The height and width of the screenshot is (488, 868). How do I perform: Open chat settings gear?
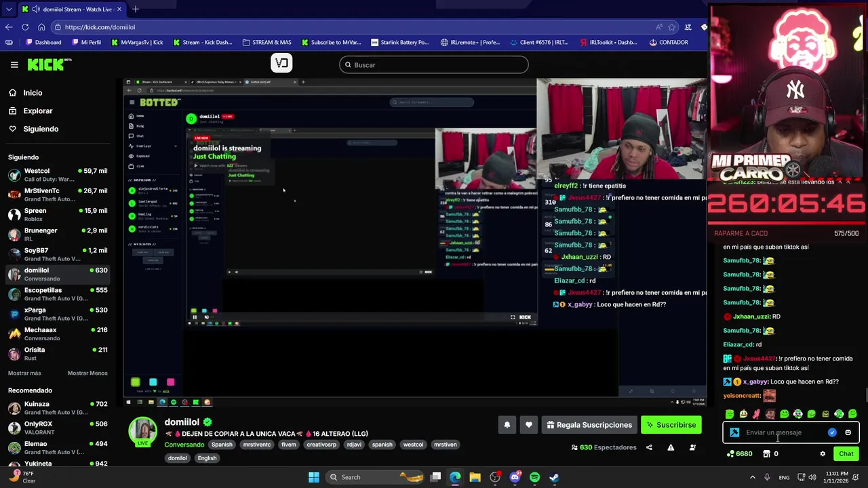(823, 454)
